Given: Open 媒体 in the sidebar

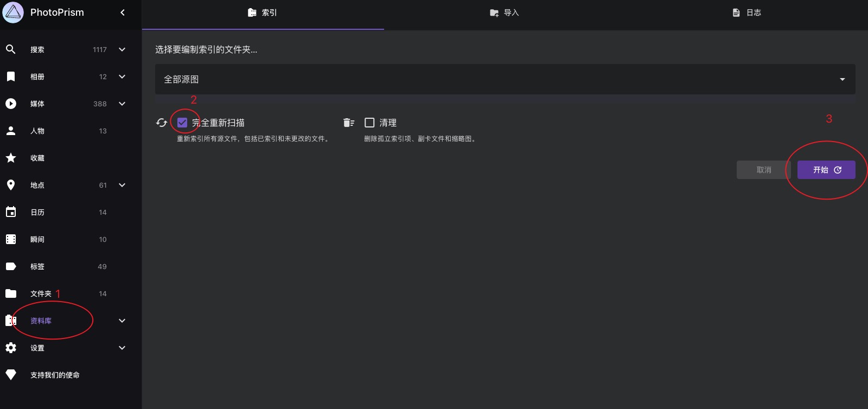Looking at the screenshot, I should (37, 104).
